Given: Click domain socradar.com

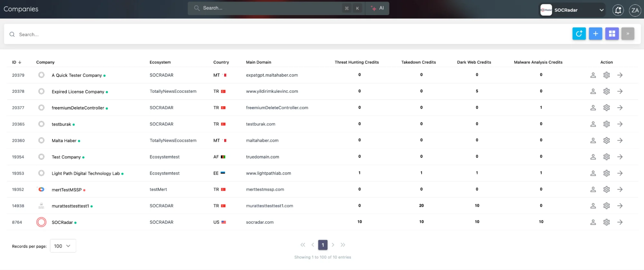Looking at the screenshot, I should click(260, 222).
